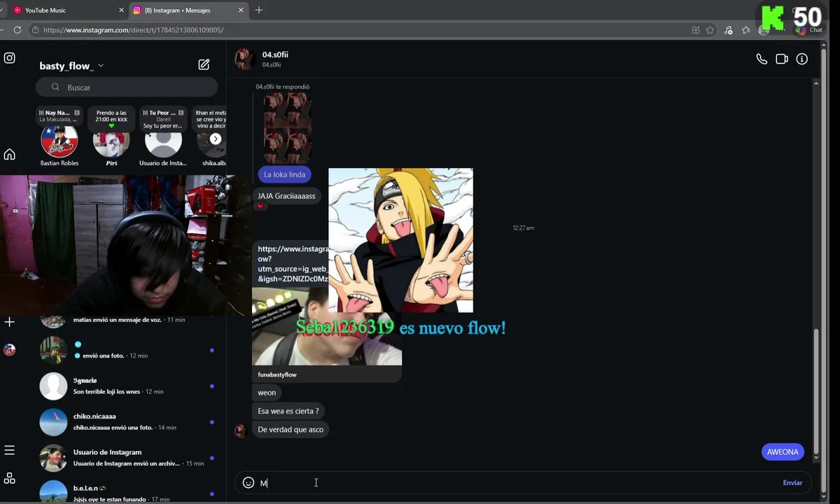Image resolution: width=840 pixels, height=504 pixels.
Task: Open the shared photo collage thumbnail
Action: point(287,127)
